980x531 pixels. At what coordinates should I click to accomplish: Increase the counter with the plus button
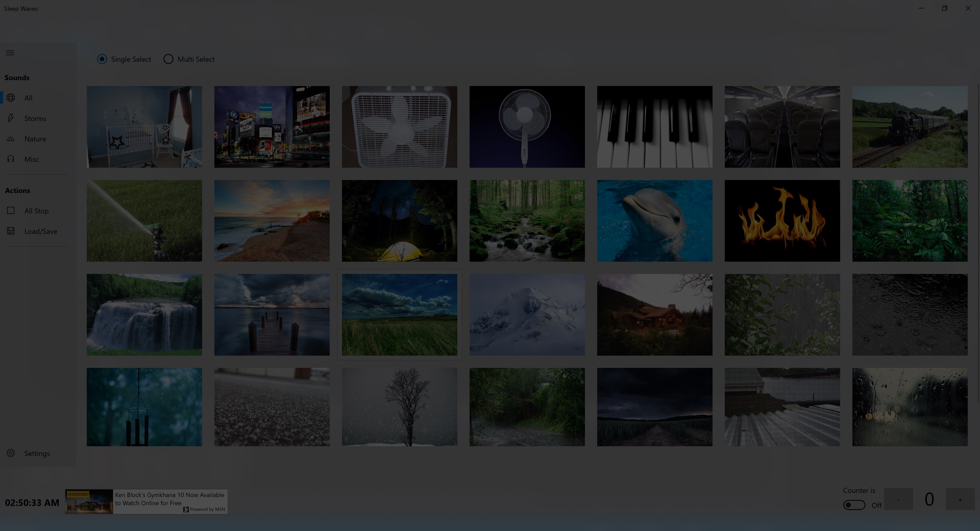(x=960, y=499)
